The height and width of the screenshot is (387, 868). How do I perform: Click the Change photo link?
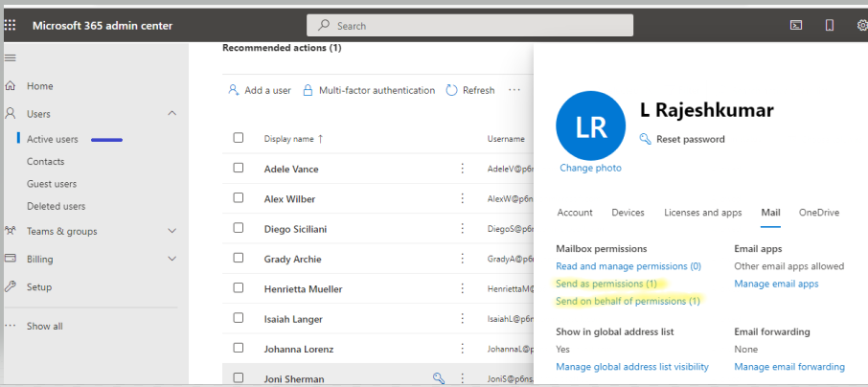point(590,168)
